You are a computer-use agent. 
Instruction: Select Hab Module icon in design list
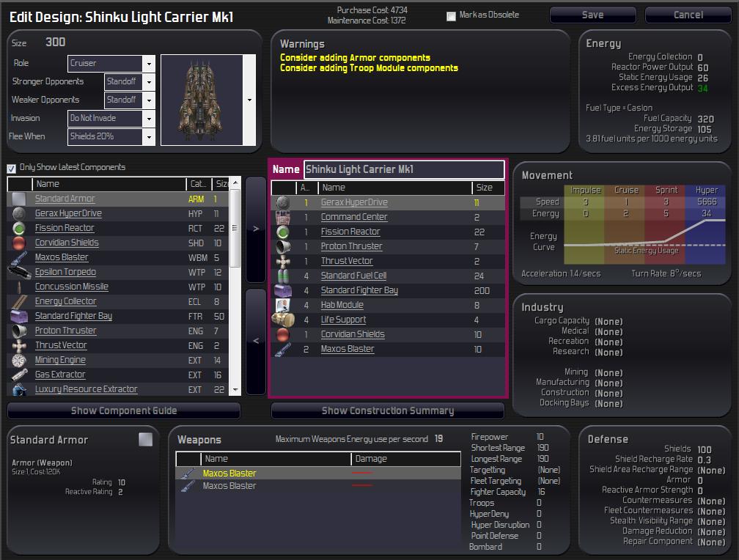[283, 305]
